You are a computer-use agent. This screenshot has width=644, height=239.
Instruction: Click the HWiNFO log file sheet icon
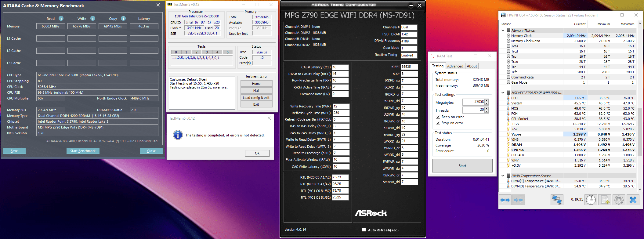point(605,200)
